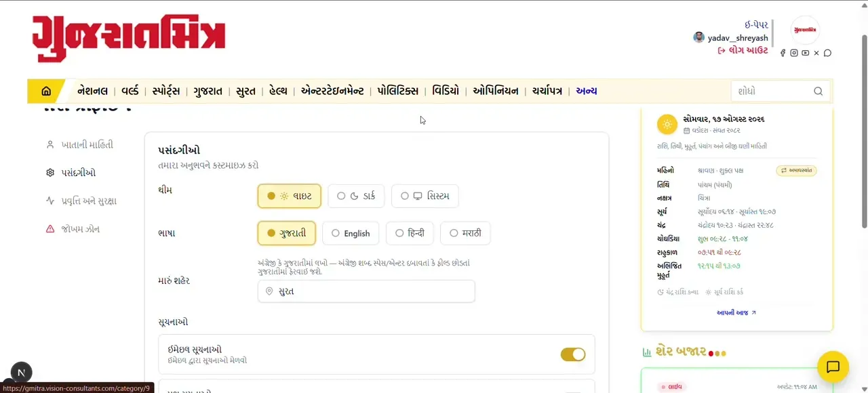Click the yadav__shreyash profile avatar
868x393 pixels.
[698, 37]
